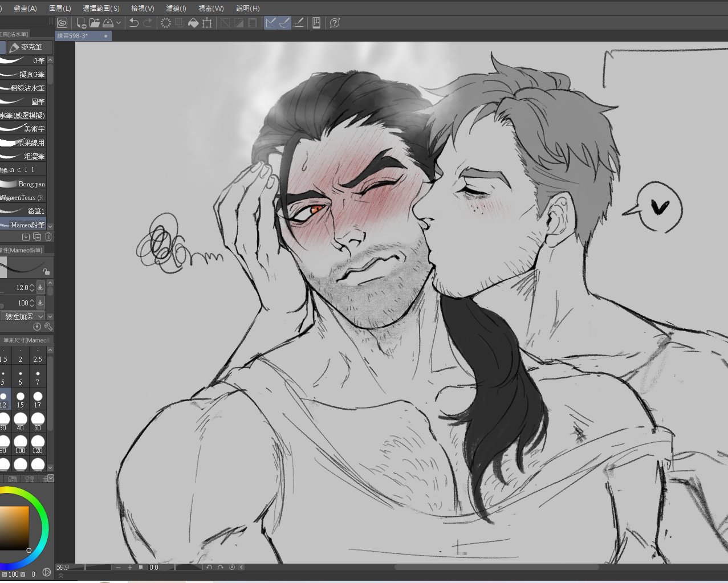Create a new canvas with New icon

coord(81,23)
